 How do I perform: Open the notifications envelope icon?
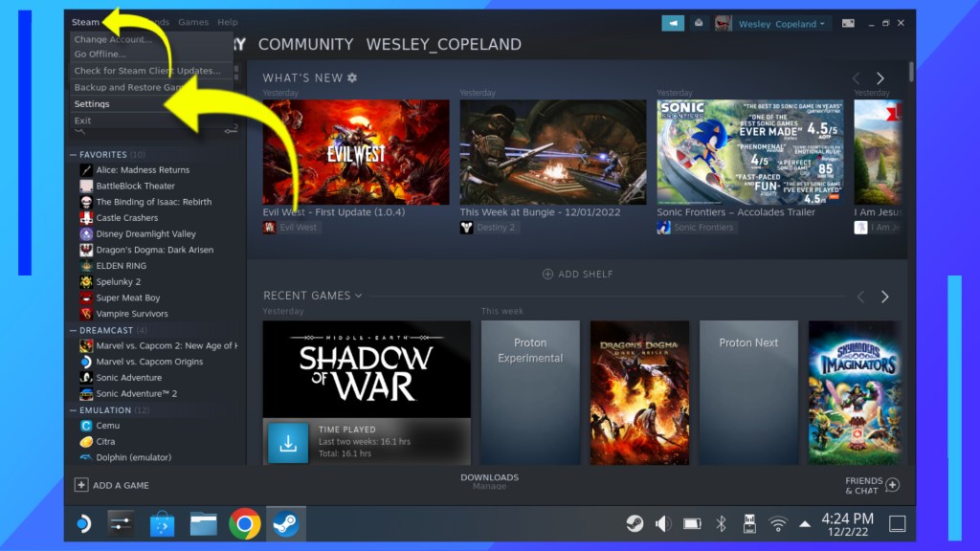699,23
